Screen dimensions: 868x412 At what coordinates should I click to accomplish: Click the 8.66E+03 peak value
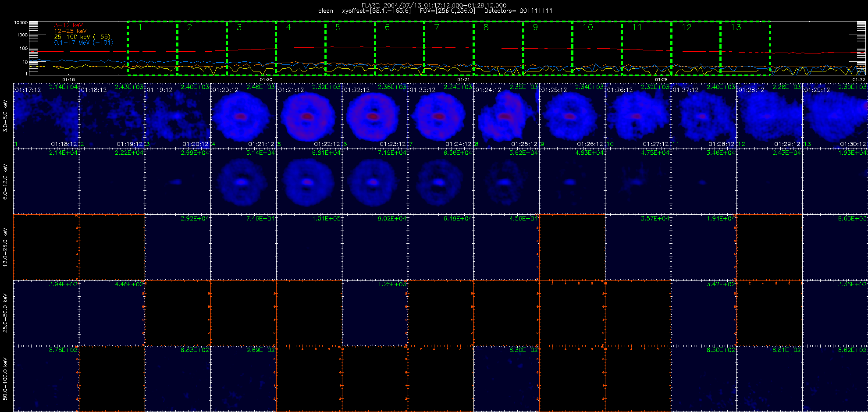pos(853,218)
